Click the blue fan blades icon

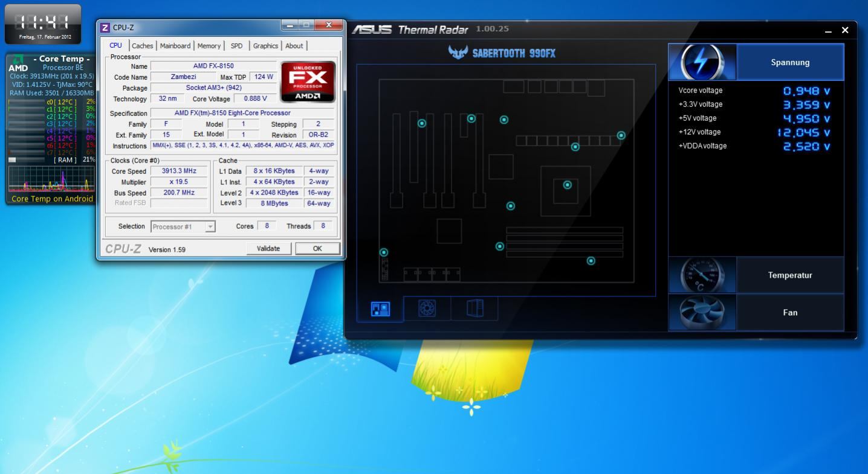[702, 312]
